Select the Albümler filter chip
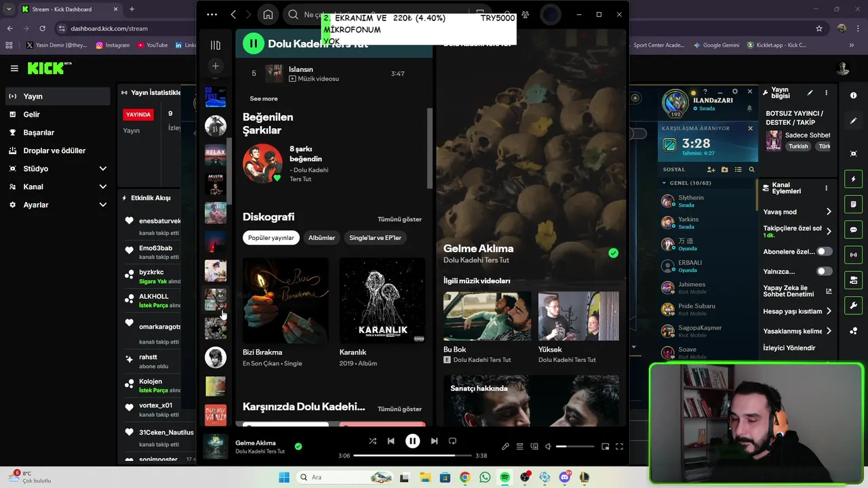This screenshot has width=868, height=488. pos(321,238)
